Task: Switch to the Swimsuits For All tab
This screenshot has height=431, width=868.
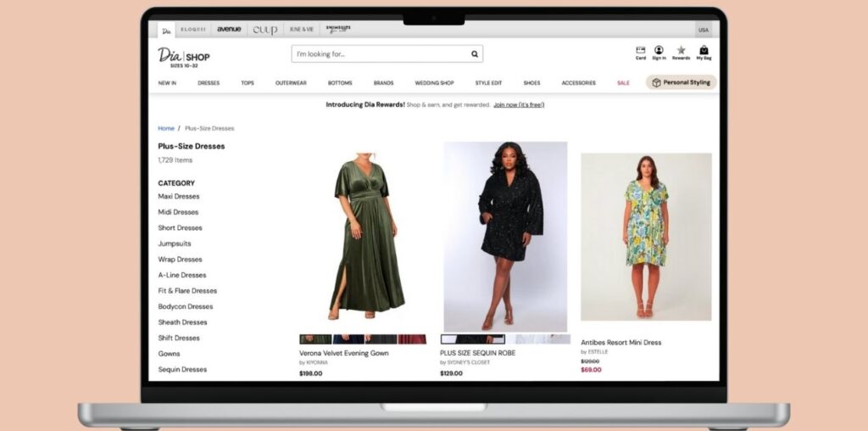Action: click(x=337, y=30)
